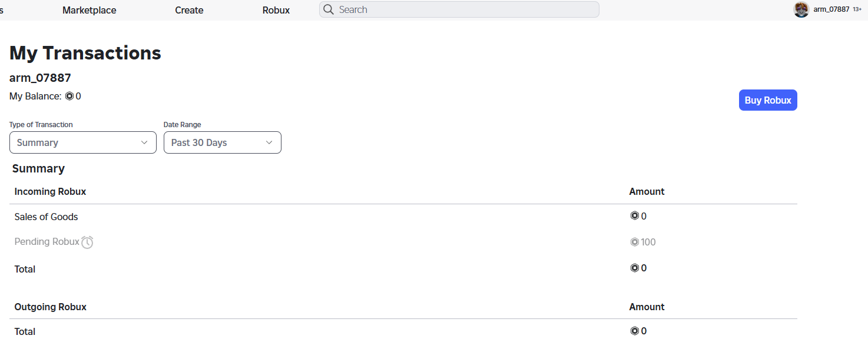This screenshot has width=868, height=352.
Task: Go to the Create menu item
Action: tap(189, 10)
